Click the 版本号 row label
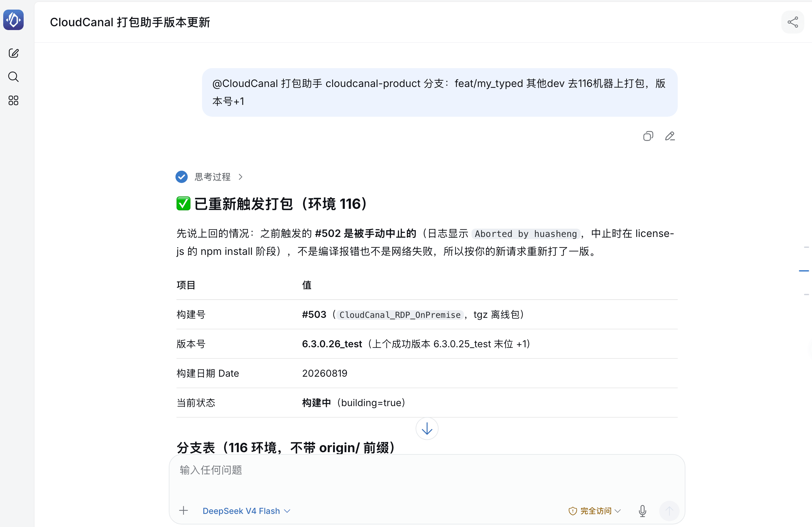 coord(191,344)
